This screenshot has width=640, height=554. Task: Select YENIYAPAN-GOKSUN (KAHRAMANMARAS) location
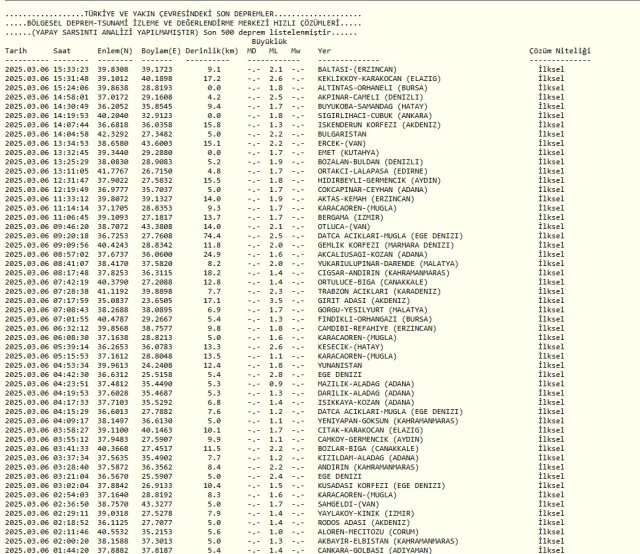(388, 421)
